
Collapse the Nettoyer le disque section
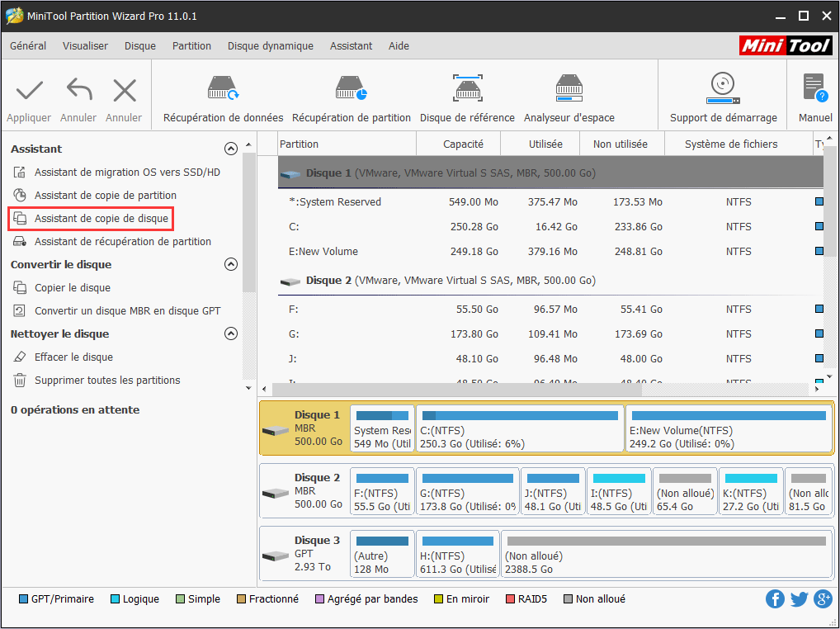click(231, 333)
